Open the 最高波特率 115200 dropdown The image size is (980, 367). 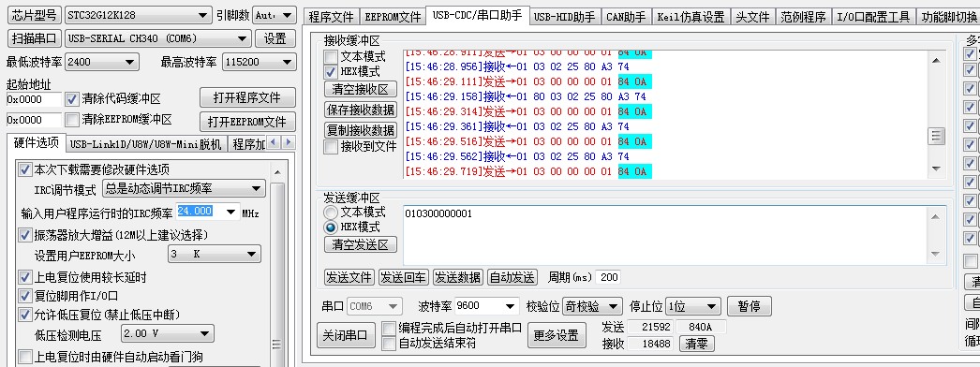point(259,62)
